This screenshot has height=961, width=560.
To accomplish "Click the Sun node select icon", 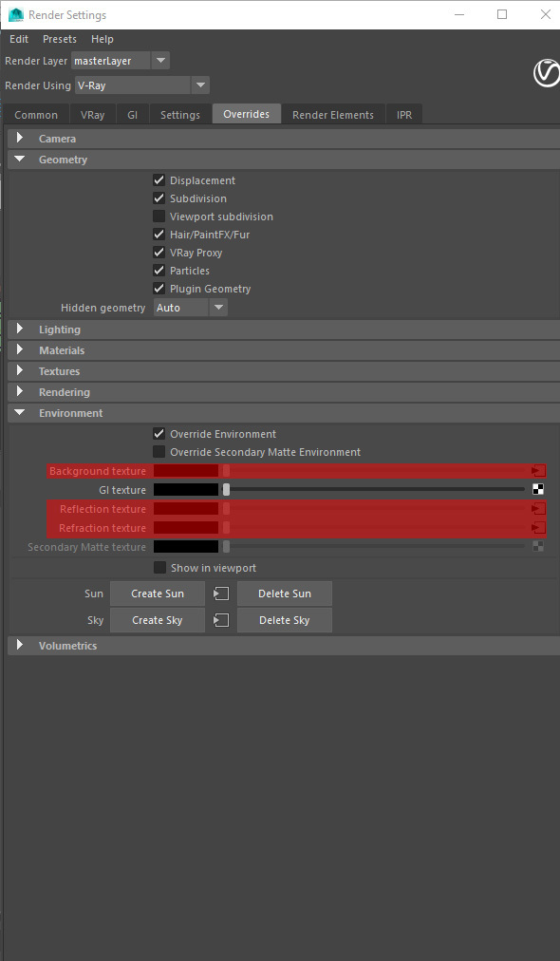I will (x=221, y=594).
